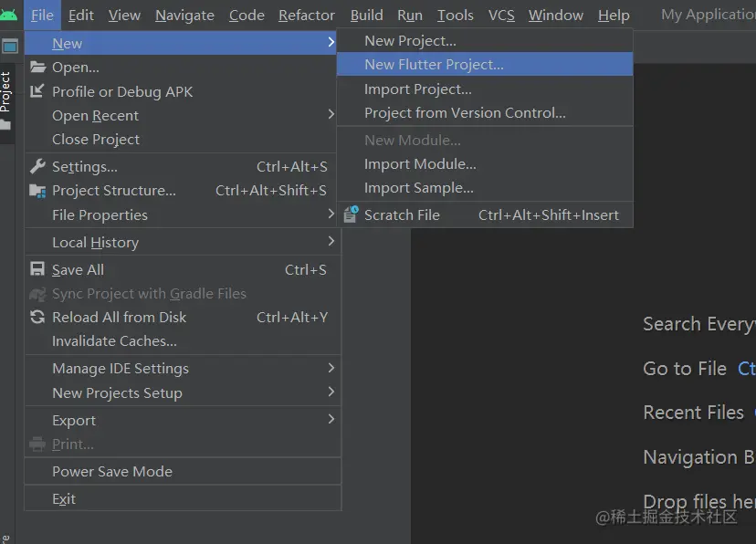
Task: Click the Scratch File icon
Action: pos(351,215)
